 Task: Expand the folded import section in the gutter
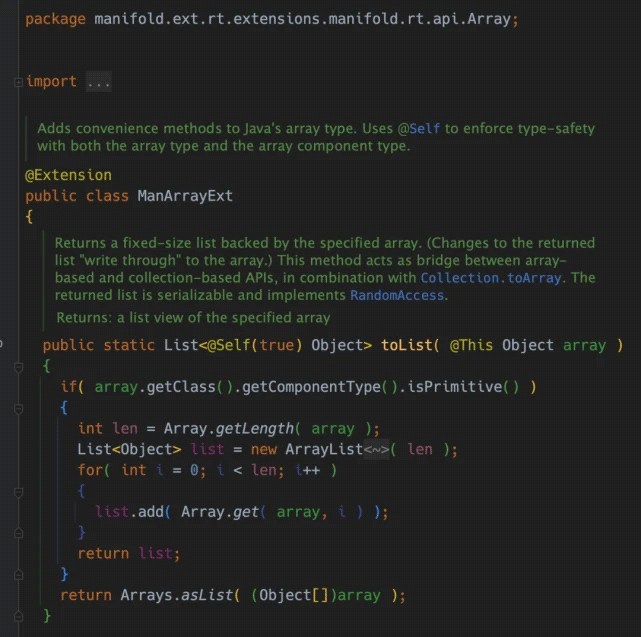tap(18, 82)
